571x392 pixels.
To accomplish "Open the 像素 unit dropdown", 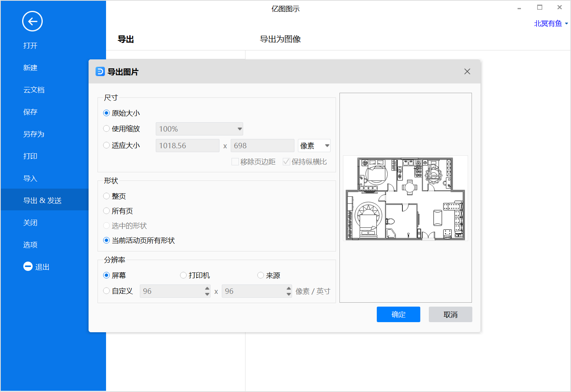I will (314, 146).
